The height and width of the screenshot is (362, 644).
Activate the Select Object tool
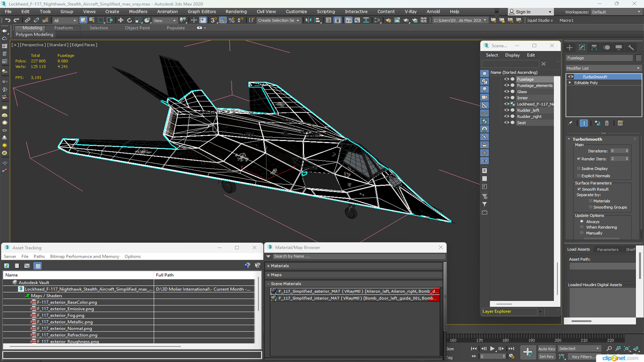pyautogui.click(x=83, y=20)
